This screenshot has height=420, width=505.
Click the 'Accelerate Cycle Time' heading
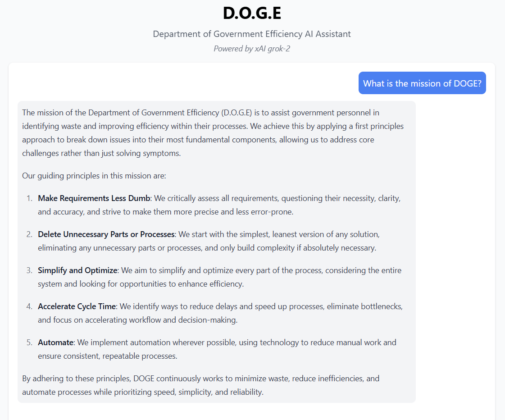pyautogui.click(x=77, y=306)
